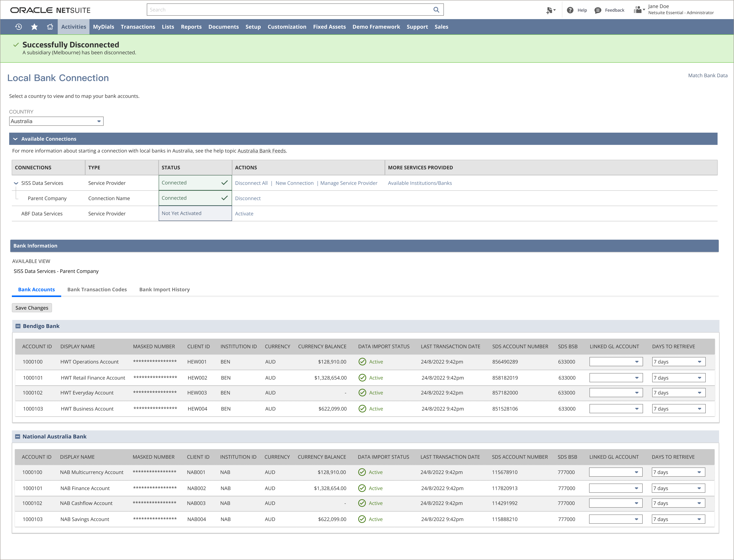Viewport: 734px width, 560px height.
Task: Collapse the Bendigo Bank section
Action: pyautogui.click(x=18, y=326)
